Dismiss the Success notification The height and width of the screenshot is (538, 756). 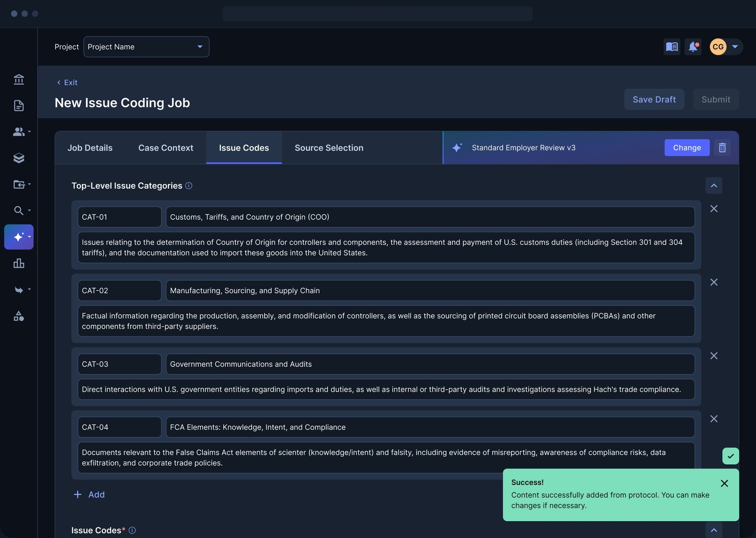click(724, 483)
